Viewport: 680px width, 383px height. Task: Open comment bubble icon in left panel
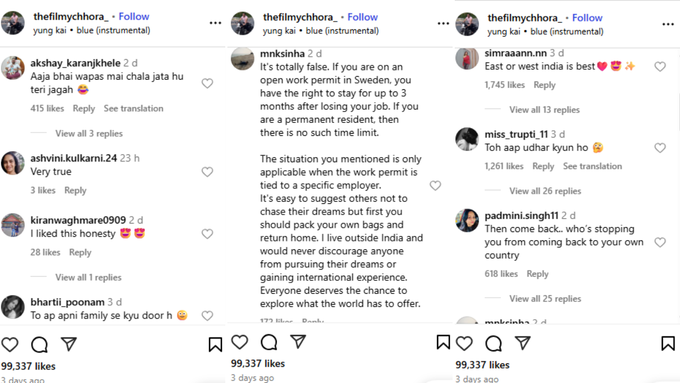(39, 345)
